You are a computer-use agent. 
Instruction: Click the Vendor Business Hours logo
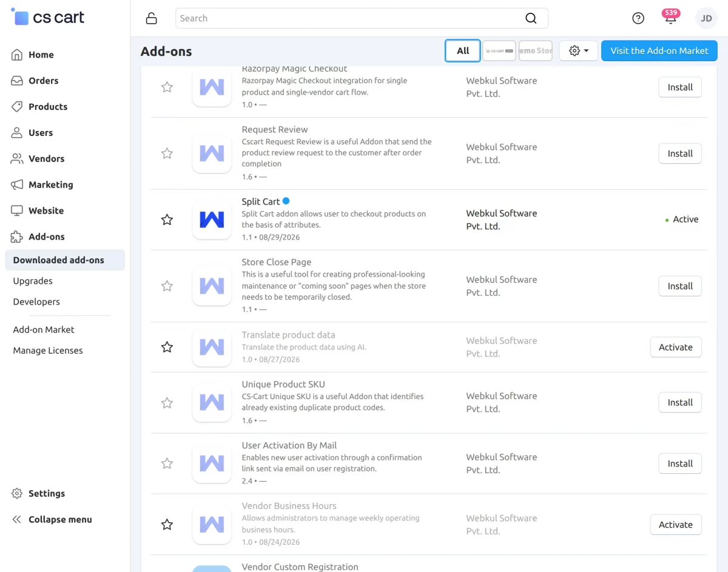click(x=212, y=525)
